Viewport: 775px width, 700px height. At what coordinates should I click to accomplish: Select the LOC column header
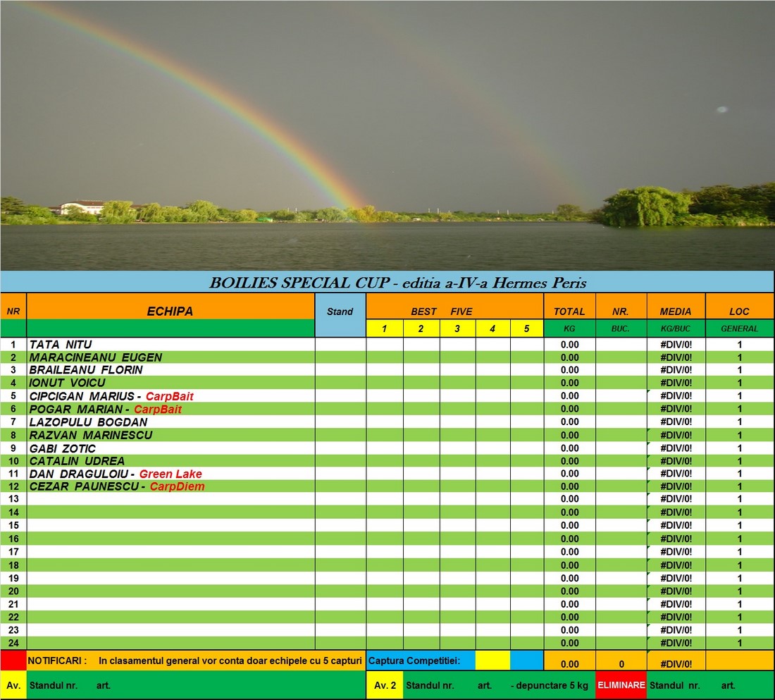click(x=739, y=311)
